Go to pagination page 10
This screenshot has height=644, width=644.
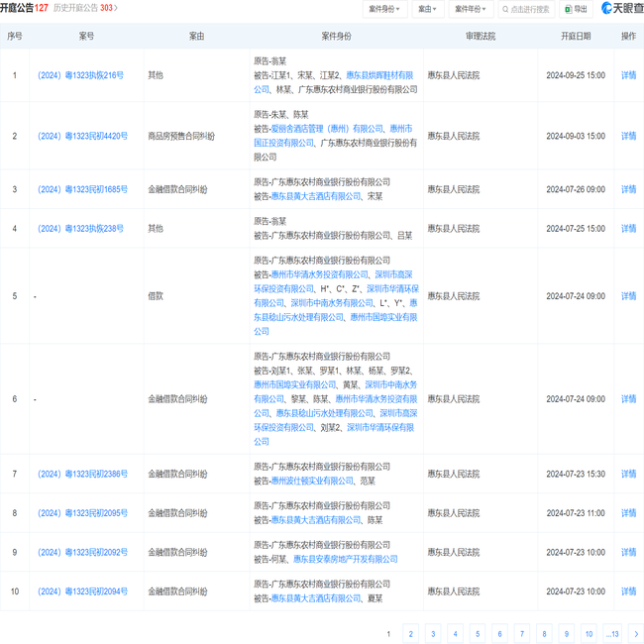[x=589, y=634]
